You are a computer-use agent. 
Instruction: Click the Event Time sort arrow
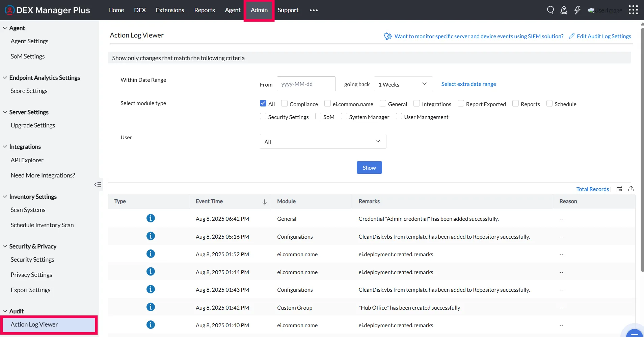click(264, 202)
